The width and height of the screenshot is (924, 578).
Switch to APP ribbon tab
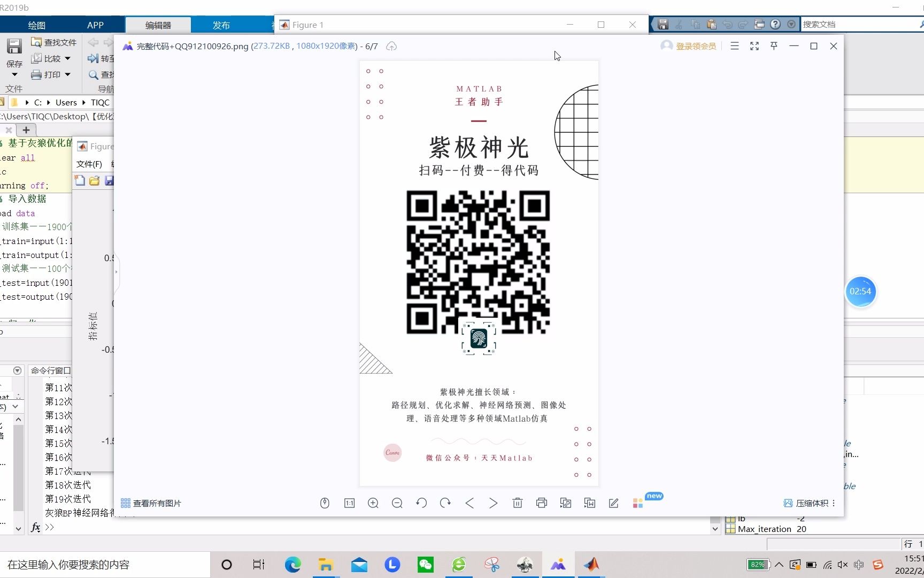[95, 25]
